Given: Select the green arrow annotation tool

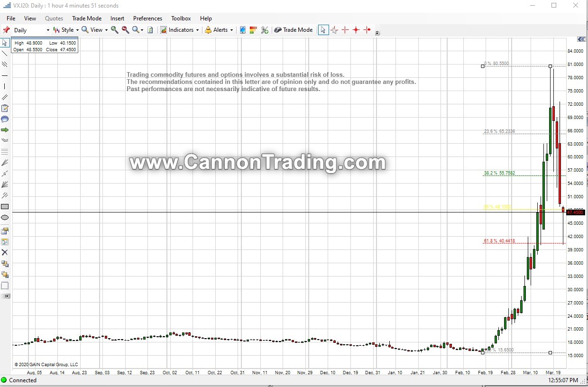Looking at the screenshot, I should click(x=5, y=130).
